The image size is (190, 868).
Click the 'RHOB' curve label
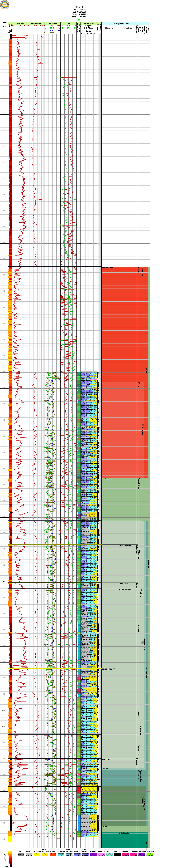click(x=52, y=30)
